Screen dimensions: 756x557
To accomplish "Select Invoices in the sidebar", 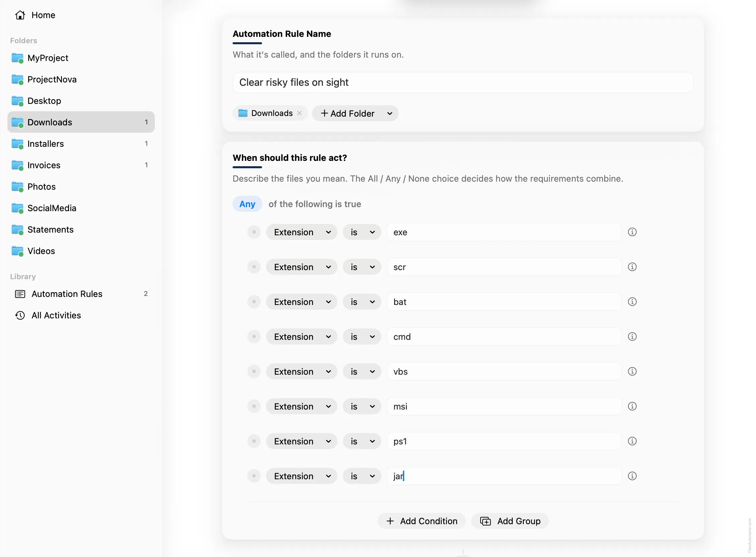I will coord(81,165).
